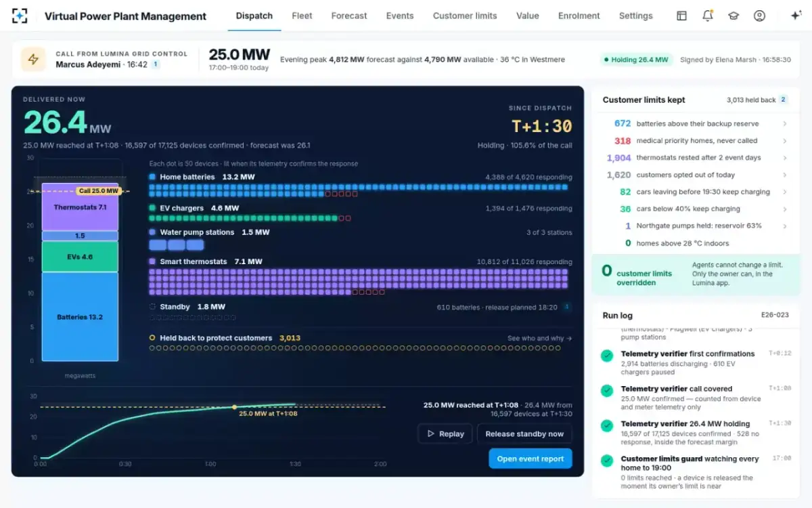812x508 pixels.
Task: Click 1,394 of 1,476 responding text
Action: point(528,208)
